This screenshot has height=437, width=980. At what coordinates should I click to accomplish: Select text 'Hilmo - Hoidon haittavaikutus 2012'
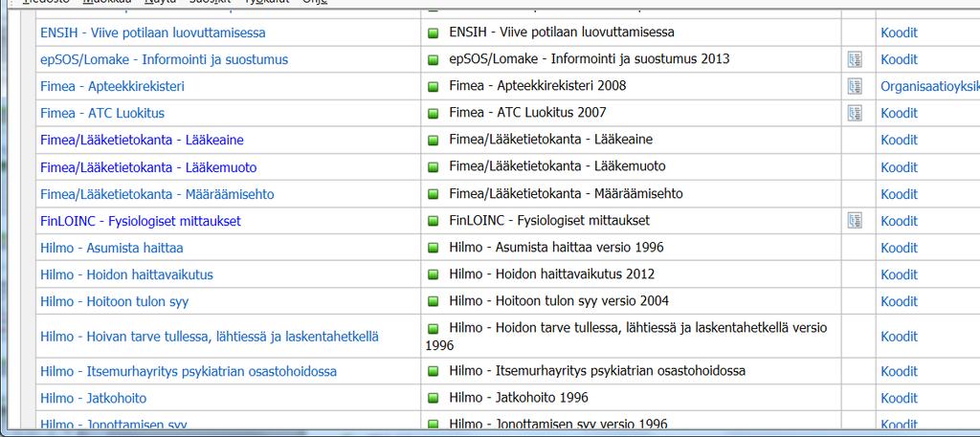[x=552, y=274]
